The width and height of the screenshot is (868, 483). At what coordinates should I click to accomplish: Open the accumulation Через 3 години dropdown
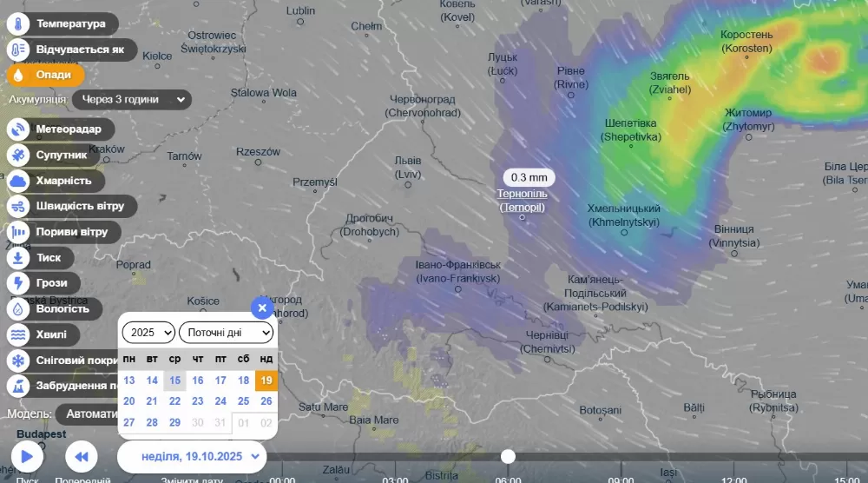click(131, 100)
